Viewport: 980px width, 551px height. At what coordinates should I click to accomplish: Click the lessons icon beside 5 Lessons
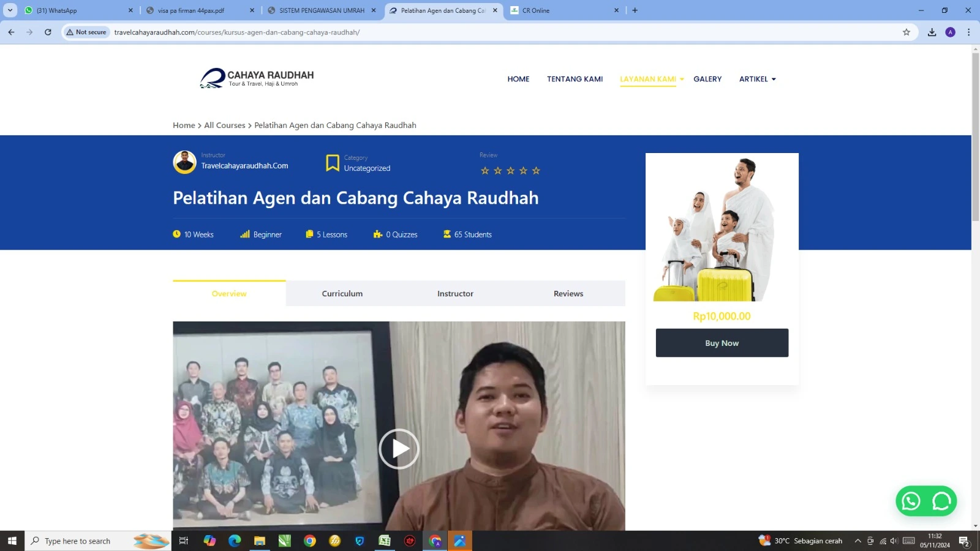309,234
